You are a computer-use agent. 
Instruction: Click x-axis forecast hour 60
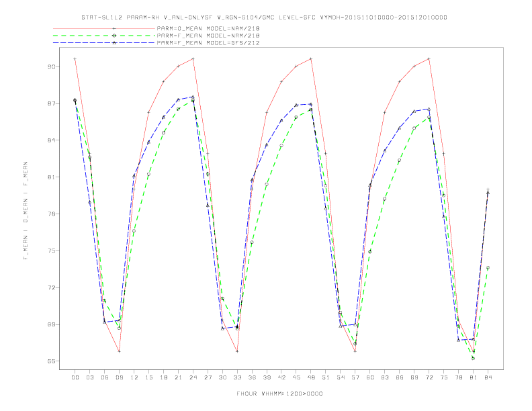point(370,377)
